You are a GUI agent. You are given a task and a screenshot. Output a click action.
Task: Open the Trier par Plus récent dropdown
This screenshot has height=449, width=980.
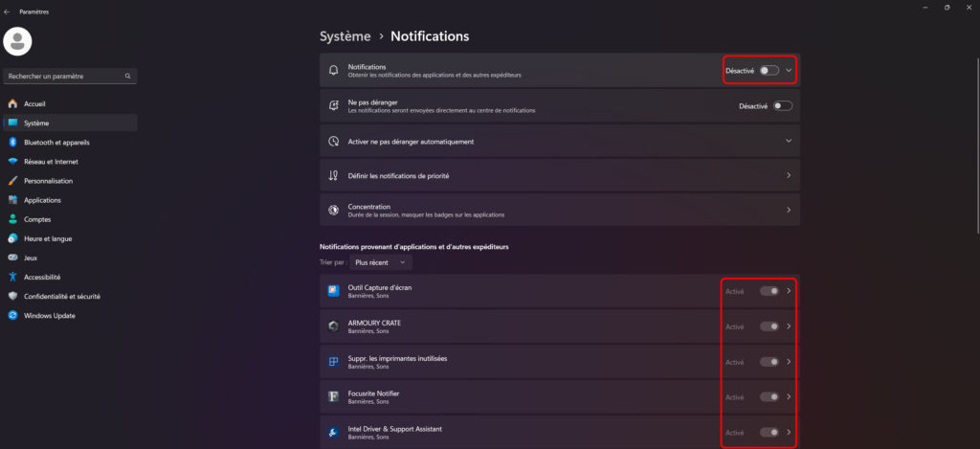[x=381, y=262]
